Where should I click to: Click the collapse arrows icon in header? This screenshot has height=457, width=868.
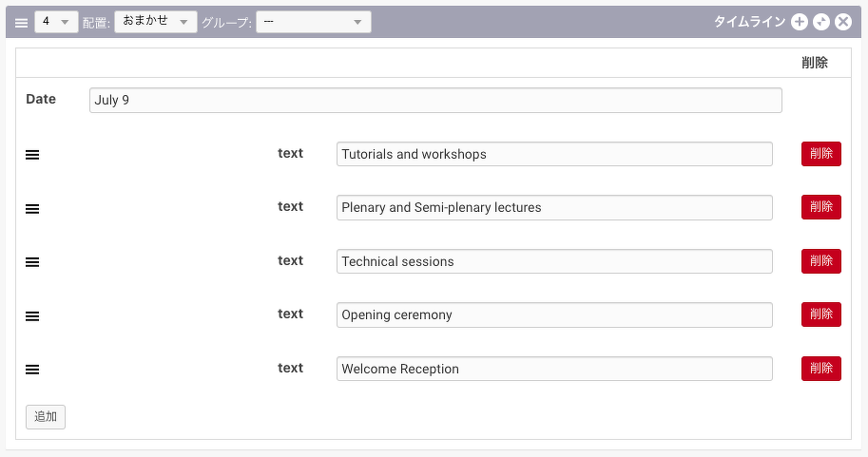[821, 22]
